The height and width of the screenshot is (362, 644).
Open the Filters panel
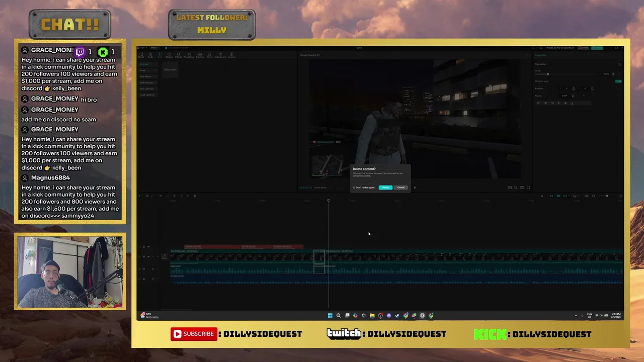210,54
